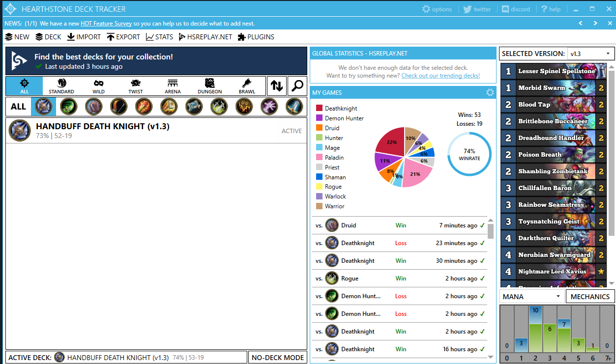Click the active deck name at bottom

coord(118,358)
